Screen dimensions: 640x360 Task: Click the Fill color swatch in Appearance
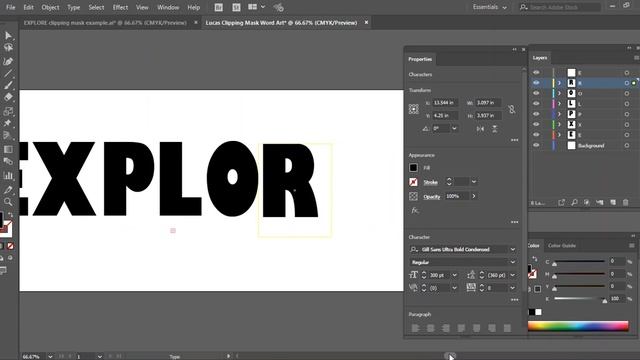tap(413, 168)
